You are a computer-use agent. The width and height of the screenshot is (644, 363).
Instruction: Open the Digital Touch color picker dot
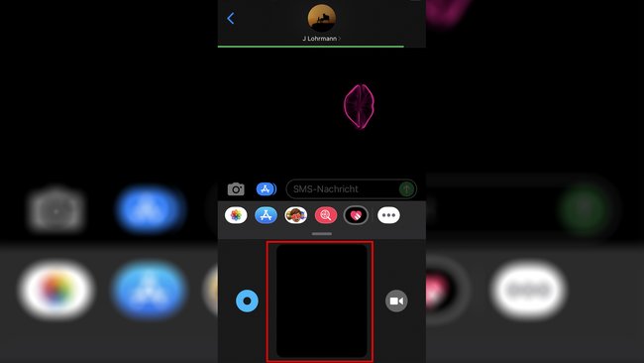[247, 301]
